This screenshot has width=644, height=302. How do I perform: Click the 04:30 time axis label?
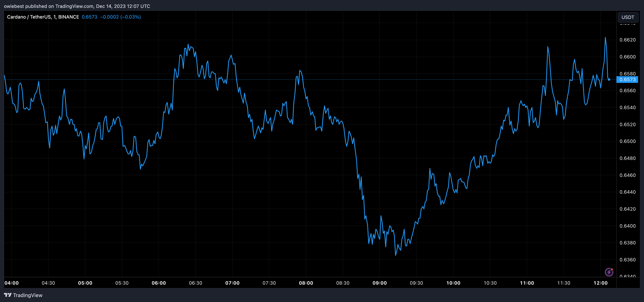[x=48, y=283]
